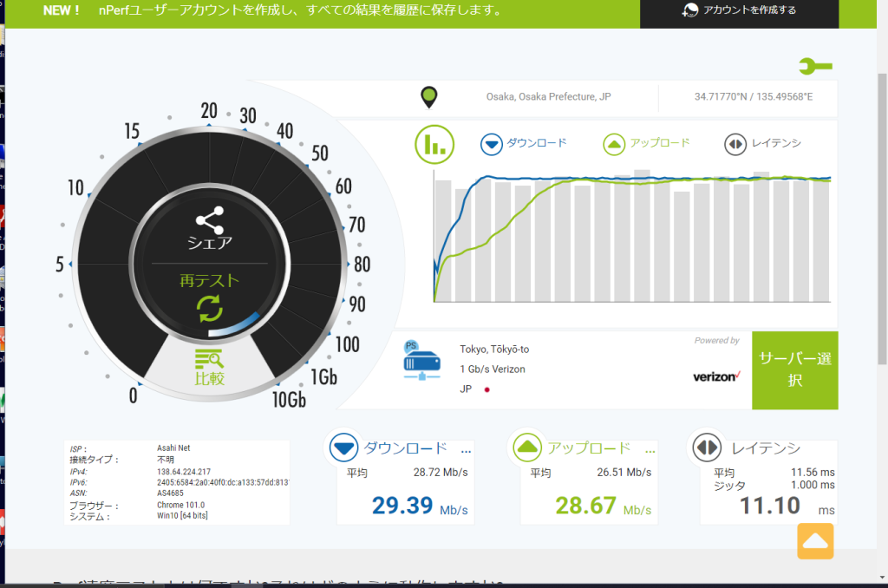Click the 1 Gb/s Verizon text
This screenshot has width=888, height=588.
tap(493, 369)
